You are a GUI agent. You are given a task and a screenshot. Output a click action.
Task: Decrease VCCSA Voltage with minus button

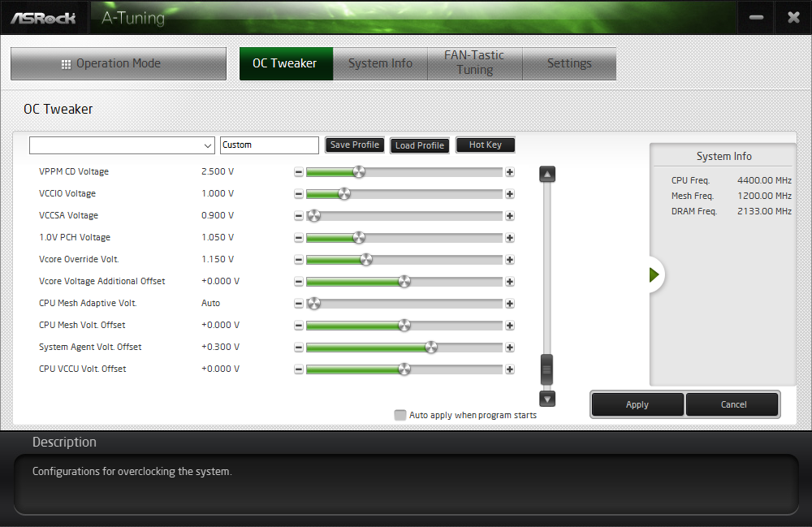click(x=299, y=216)
